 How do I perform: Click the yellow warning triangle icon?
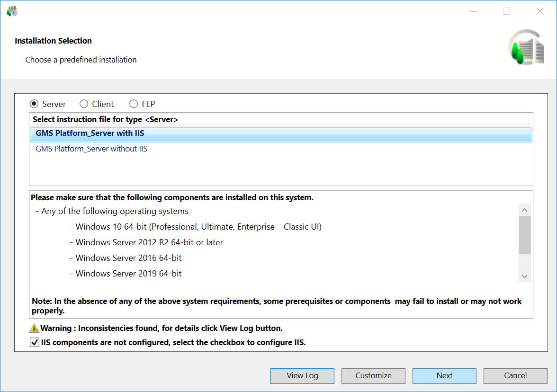coord(34,328)
